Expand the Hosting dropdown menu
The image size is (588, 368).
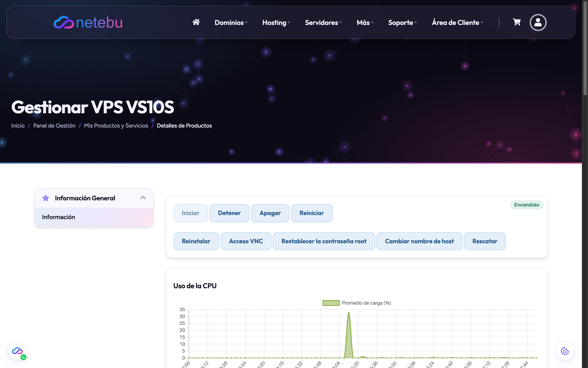[276, 22]
